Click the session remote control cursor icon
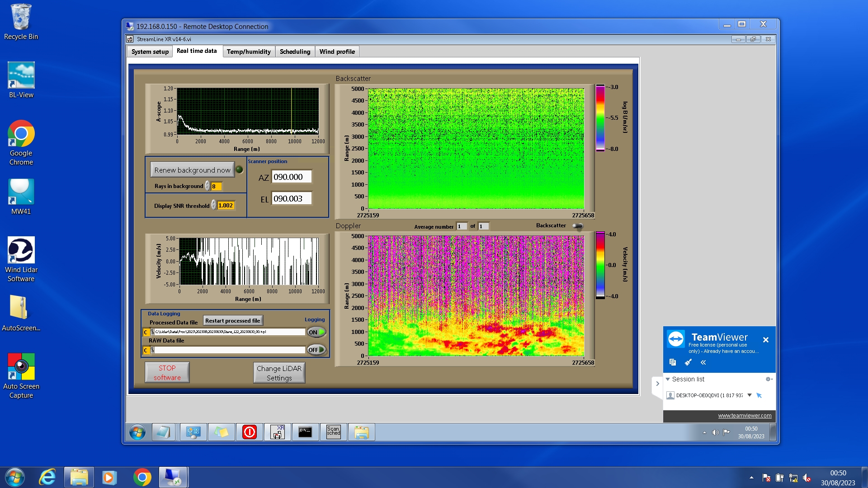 pos(759,395)
